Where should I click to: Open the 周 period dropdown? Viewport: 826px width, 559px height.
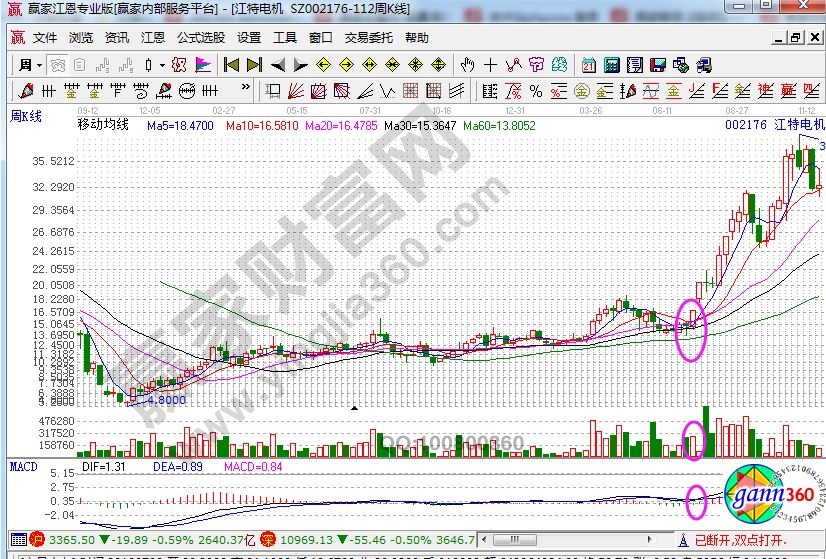click(28, 65)
